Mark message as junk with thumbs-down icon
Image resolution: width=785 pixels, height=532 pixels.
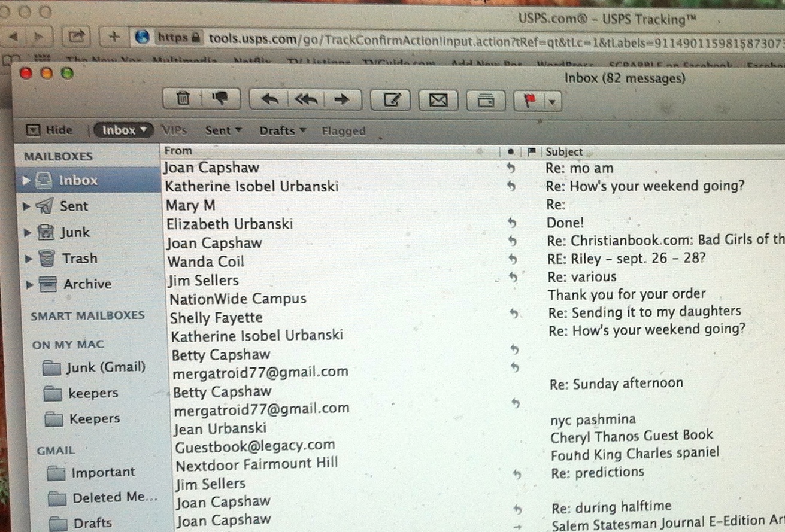click(220, 99)
